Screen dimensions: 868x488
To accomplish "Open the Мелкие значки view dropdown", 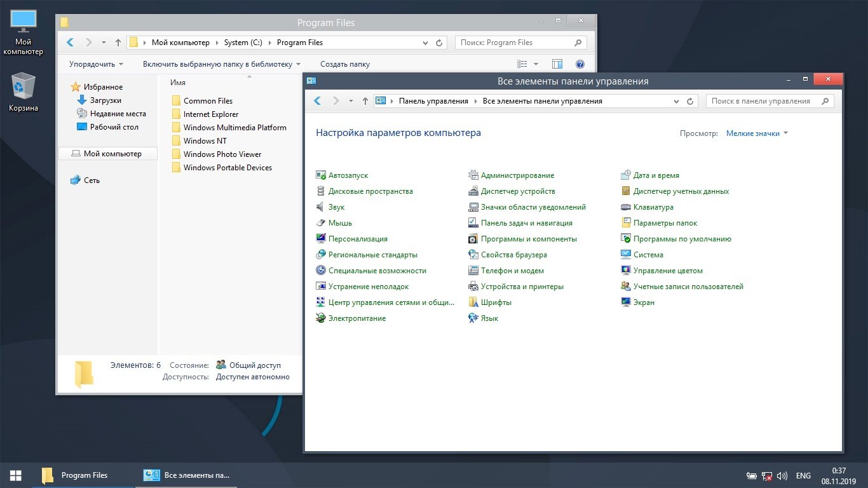I will pos(757,133).
